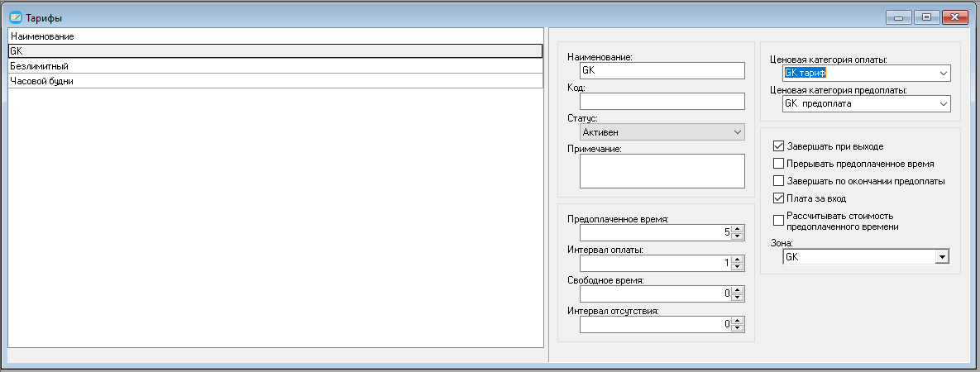Toggle Завершать при выходе checkbox
980x372 pixels.
click(779, 147)
